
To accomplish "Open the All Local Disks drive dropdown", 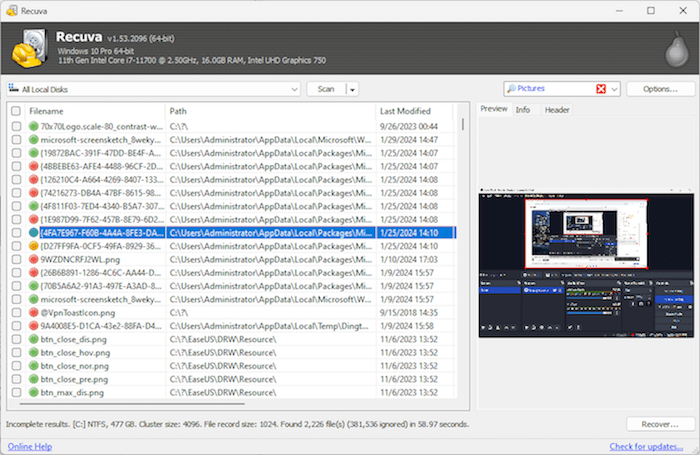I will click(294, 89).
